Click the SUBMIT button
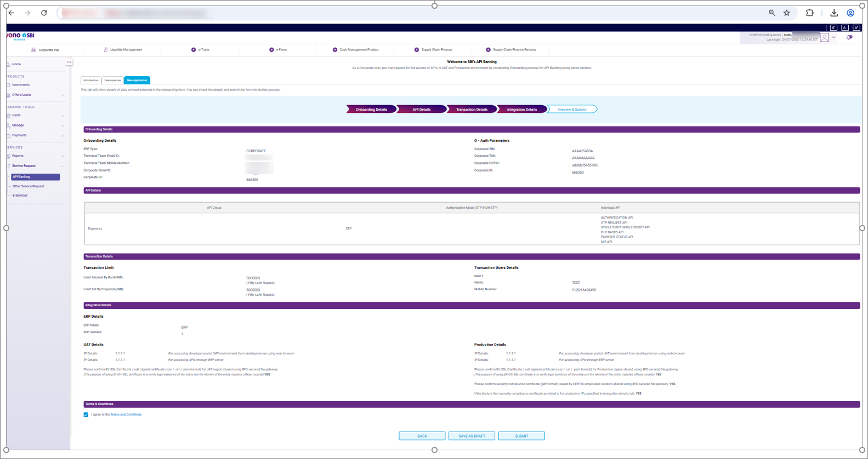 pos(521,436)
